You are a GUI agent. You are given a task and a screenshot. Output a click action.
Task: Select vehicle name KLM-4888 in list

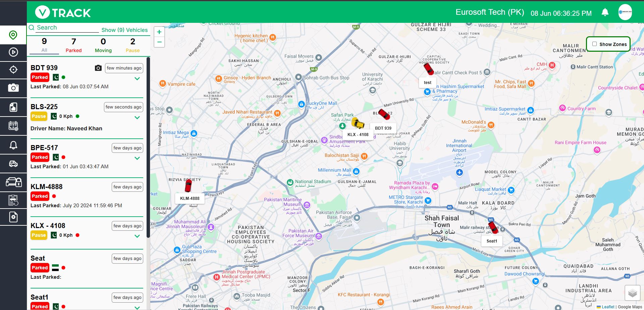click(47, 187)
